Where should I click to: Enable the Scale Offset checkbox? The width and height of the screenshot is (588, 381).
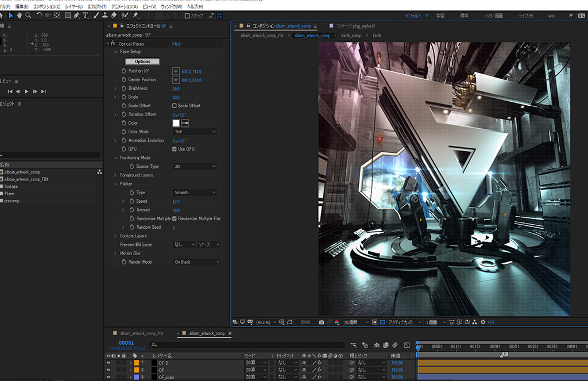coord(175,106)
